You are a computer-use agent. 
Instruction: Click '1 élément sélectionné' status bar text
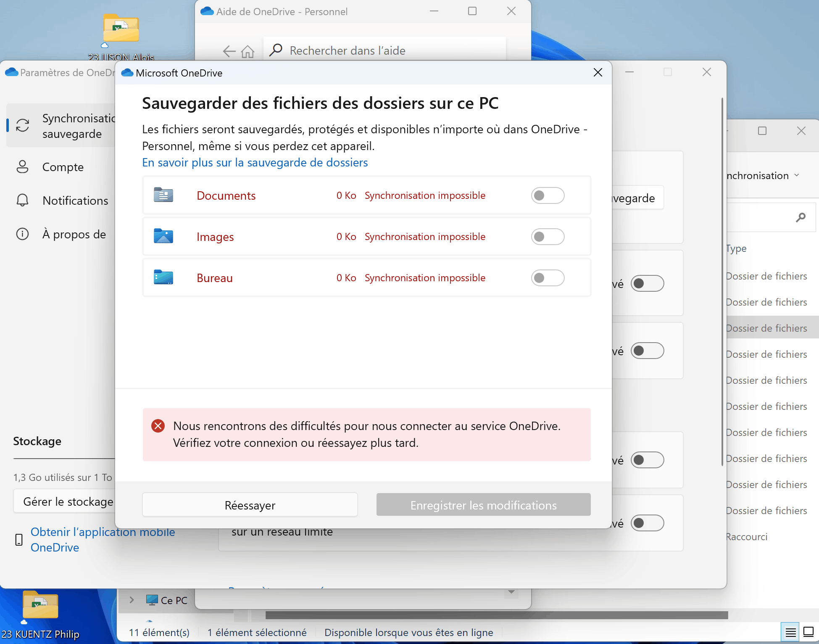tap(257, 633)
